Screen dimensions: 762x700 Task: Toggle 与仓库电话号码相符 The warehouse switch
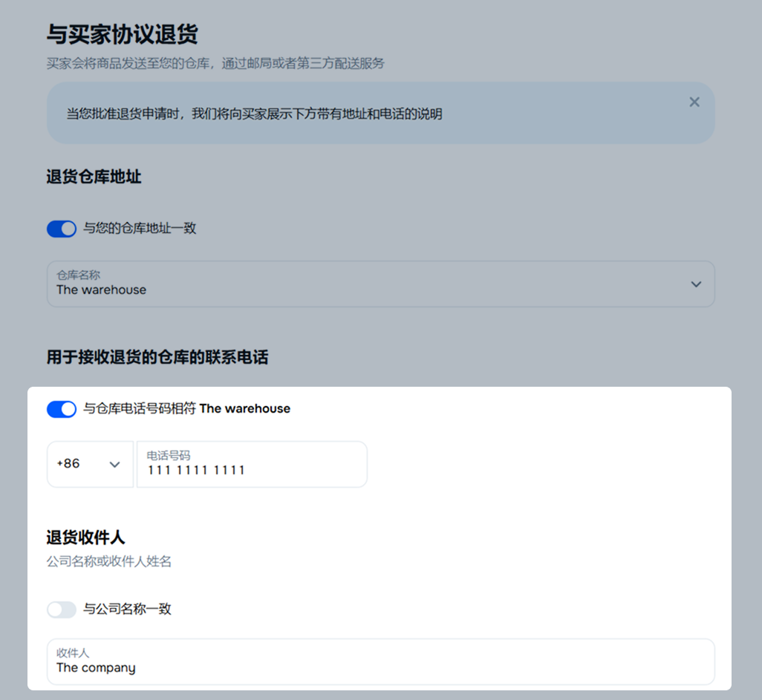61,409
